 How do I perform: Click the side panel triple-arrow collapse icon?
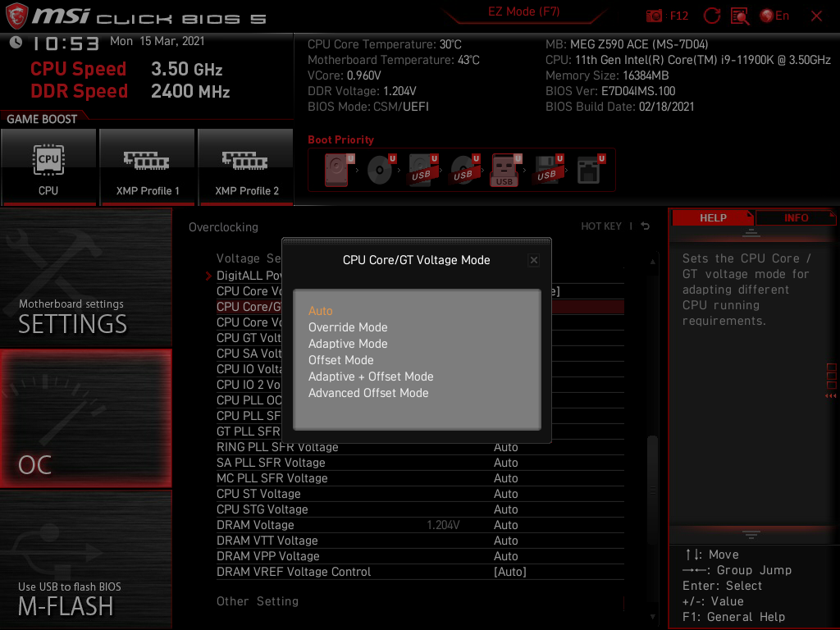coord(831,396)
